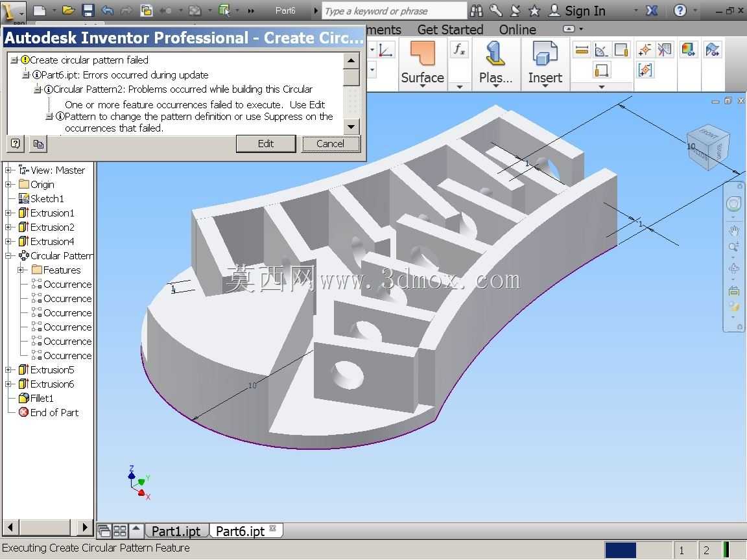Expand the View: Master node
747x560 pixels.
click(x=8, y=170)
